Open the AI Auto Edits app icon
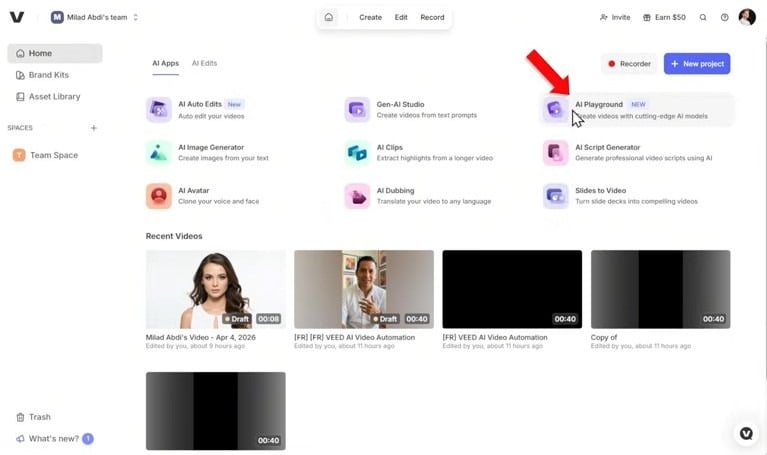The height and width of the screenshot is (455, 767). (x=158, y=109)
